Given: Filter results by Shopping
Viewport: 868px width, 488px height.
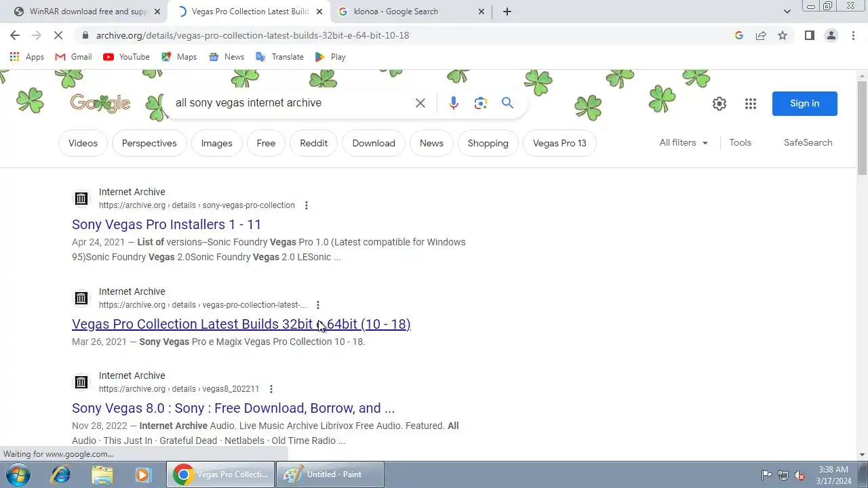Looking at the screenshot, I should (x=488, y=143).
